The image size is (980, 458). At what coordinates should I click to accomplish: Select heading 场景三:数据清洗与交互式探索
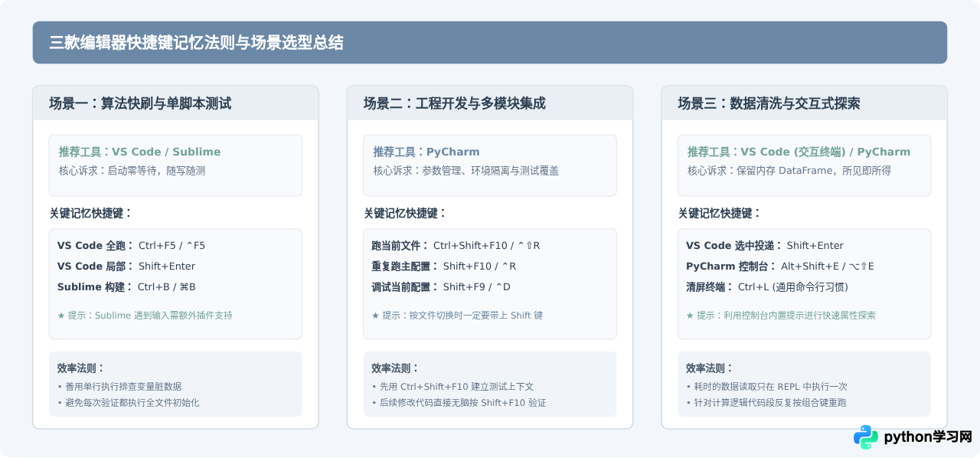click(769, 103)
